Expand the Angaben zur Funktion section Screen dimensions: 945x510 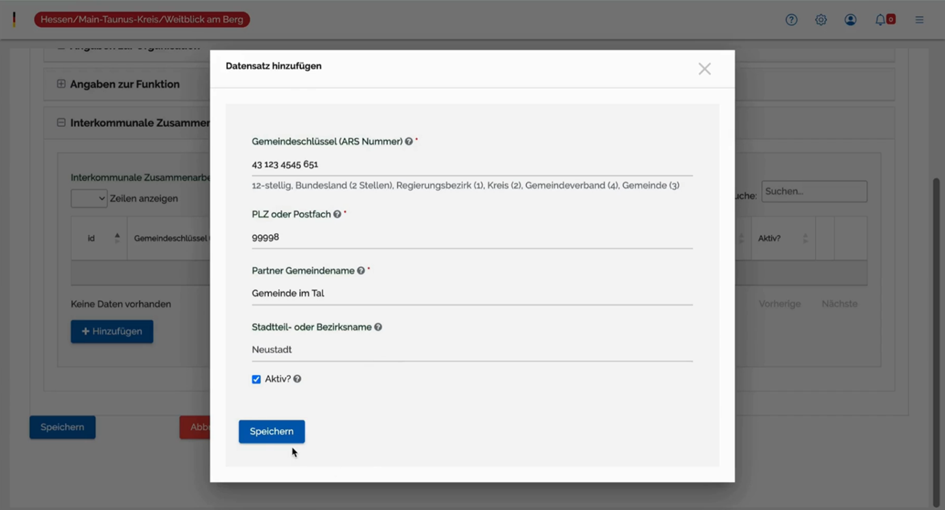point(61,84)
